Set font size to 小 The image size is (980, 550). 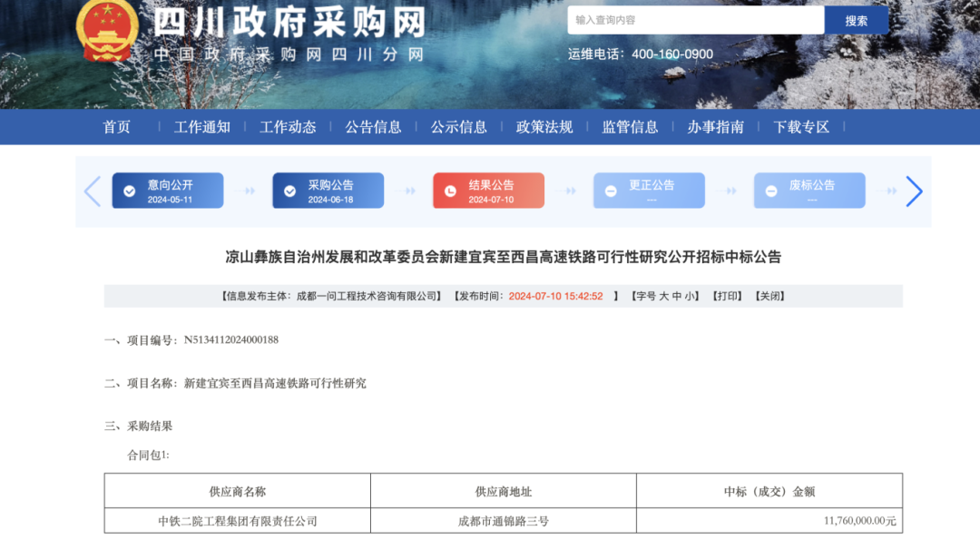click(x=691, y=296)
